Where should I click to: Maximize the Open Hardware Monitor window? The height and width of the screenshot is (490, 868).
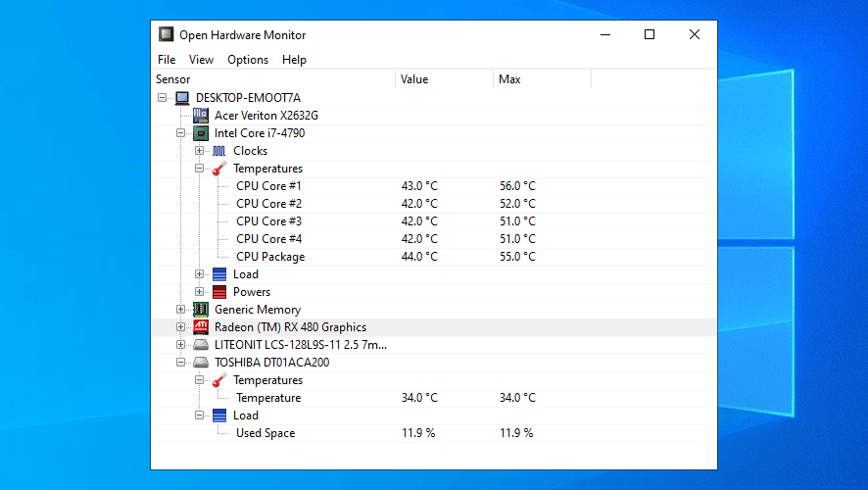pos(650,34)
